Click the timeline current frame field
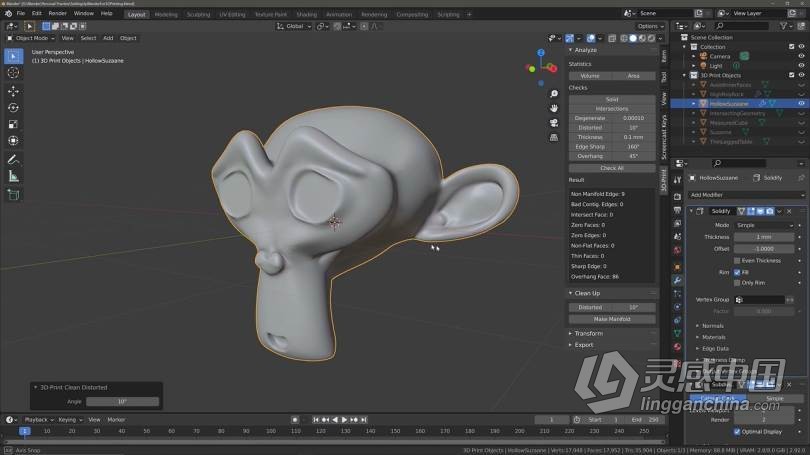The width and height of the screenshot is (810, 455). click(x=551, y=420)
